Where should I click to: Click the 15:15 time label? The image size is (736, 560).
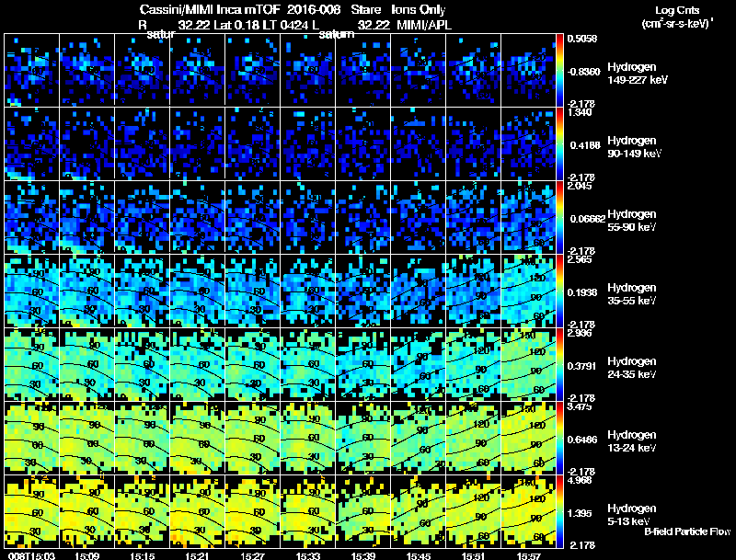[143, 556]
